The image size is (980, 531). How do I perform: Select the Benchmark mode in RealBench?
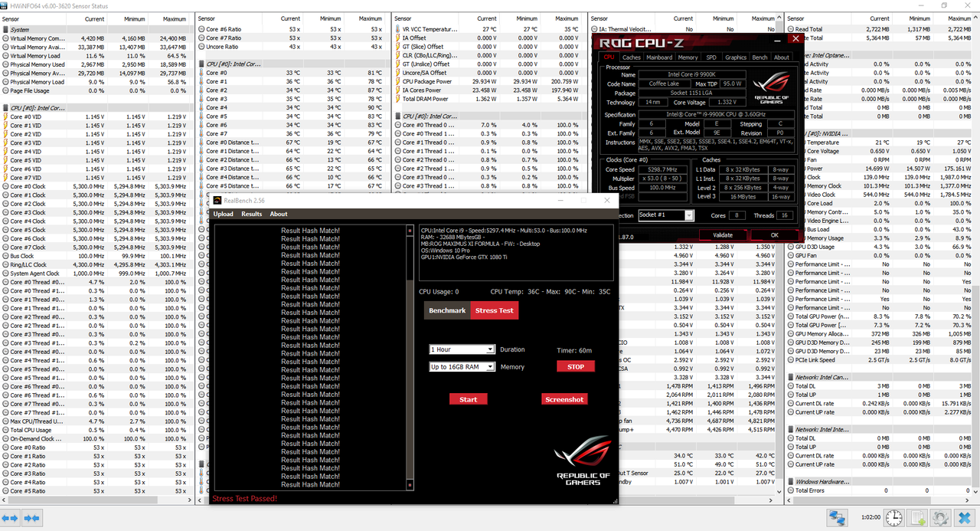click(x=447, y=310)
